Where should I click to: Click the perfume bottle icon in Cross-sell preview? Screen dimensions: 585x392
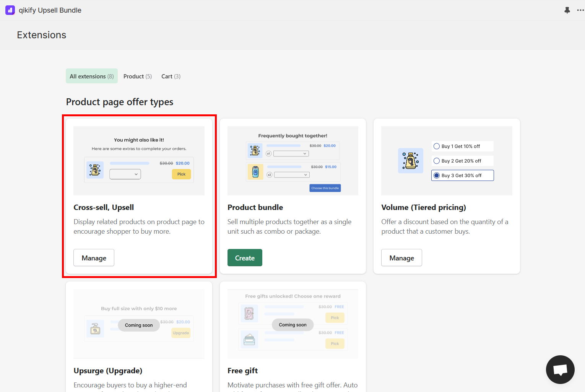[95, 170]
